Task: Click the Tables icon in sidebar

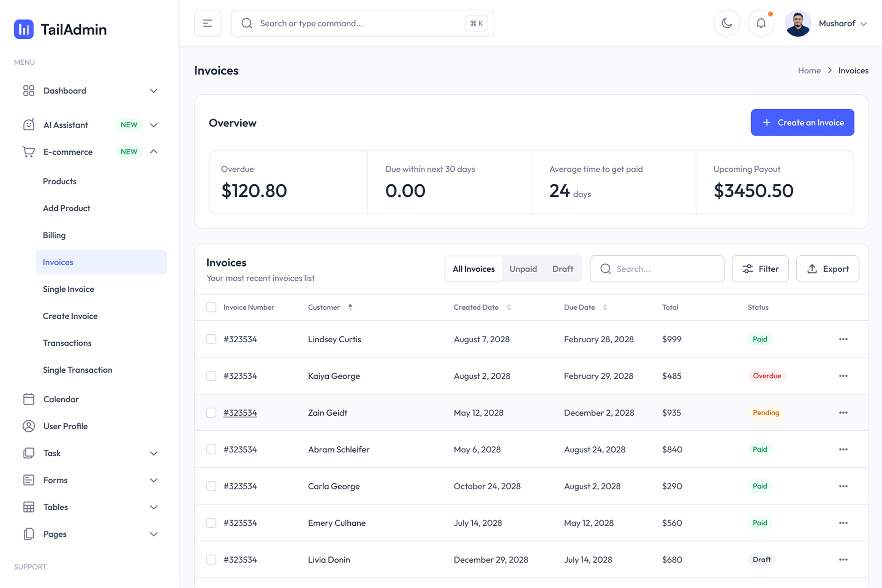Action: (x=28, y=507)
